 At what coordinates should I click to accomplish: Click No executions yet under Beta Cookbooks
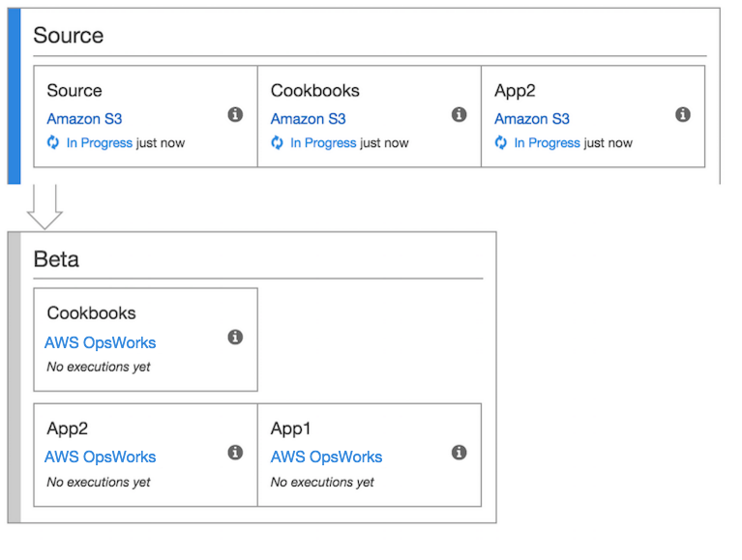(x=99, y=367)
